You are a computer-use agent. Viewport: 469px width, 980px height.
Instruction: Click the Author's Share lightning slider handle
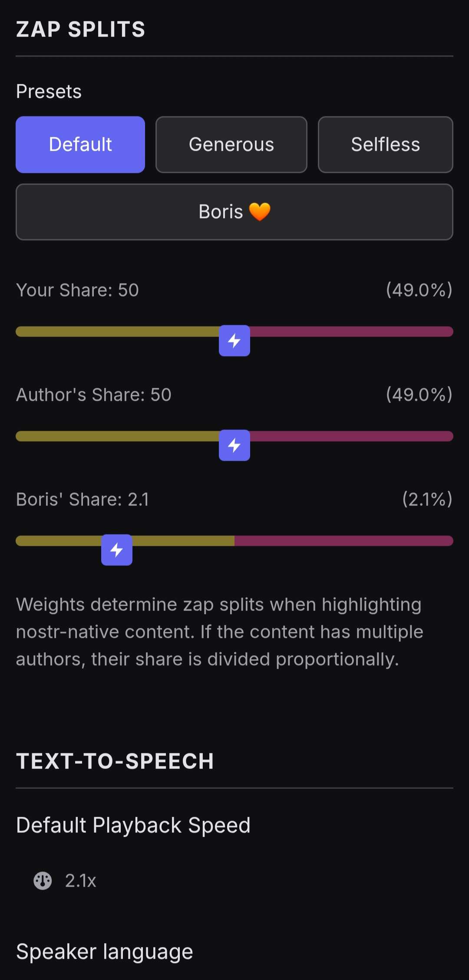[x=234, y=445]
